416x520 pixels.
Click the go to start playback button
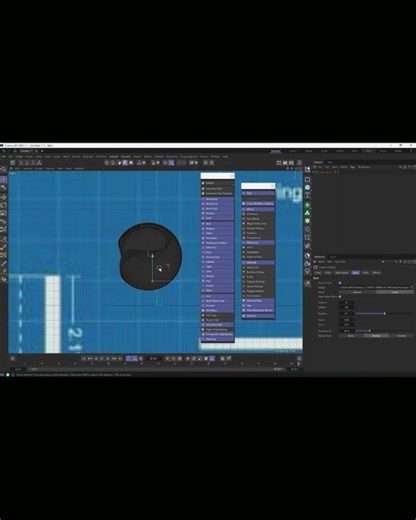(x=84, y=359)
